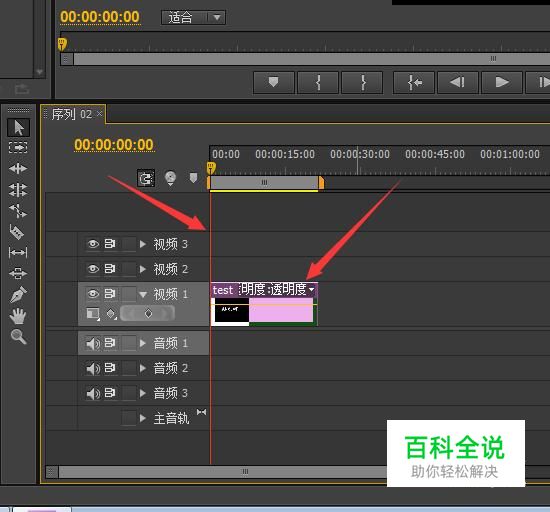
Task: Click the Go to In Point button
Action: pyautogui.click(x=414, y=82)
